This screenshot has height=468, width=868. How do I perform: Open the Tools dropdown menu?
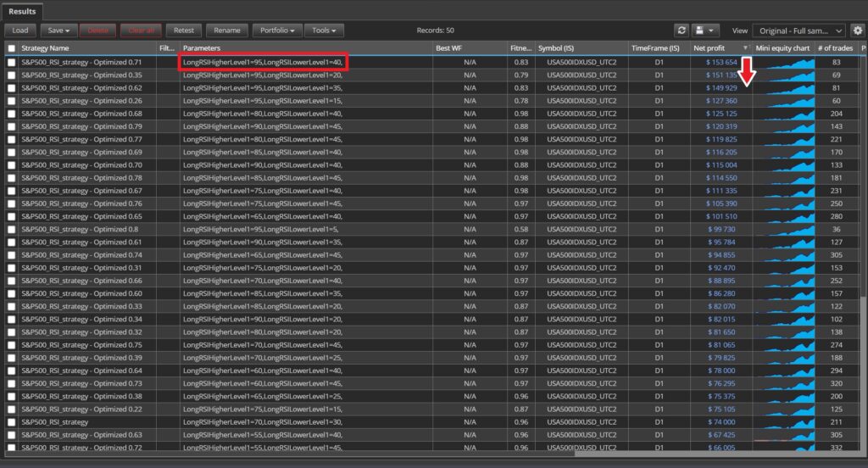(324, 31)
